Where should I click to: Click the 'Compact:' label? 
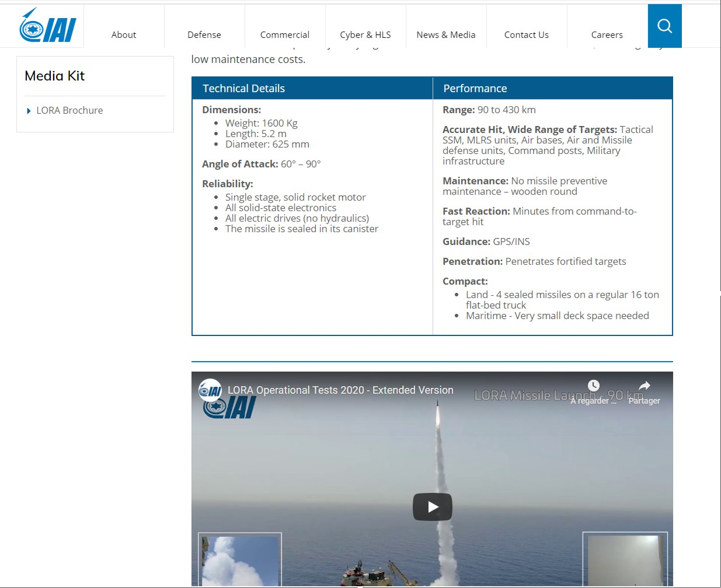[x=465, y=281]
